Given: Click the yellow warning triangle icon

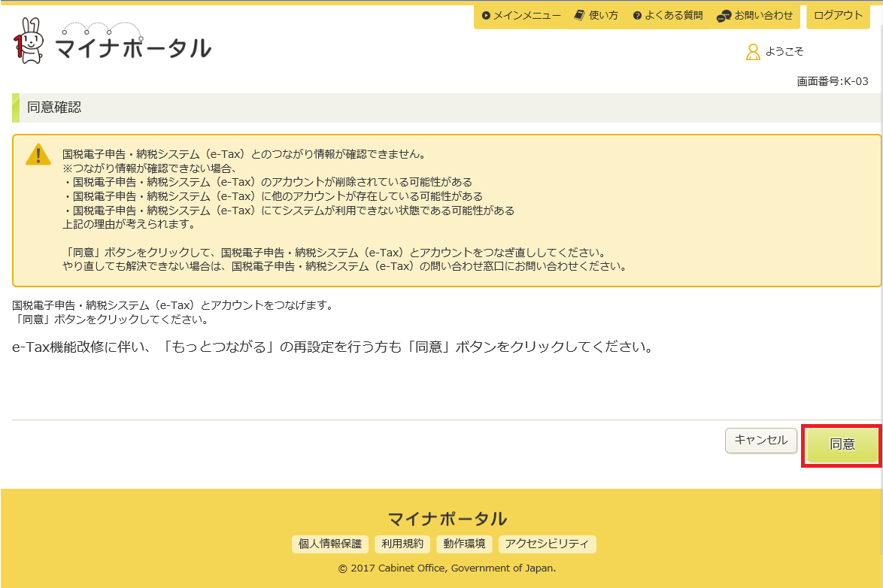Looking at the screenshot, I should tap(38, 154).
